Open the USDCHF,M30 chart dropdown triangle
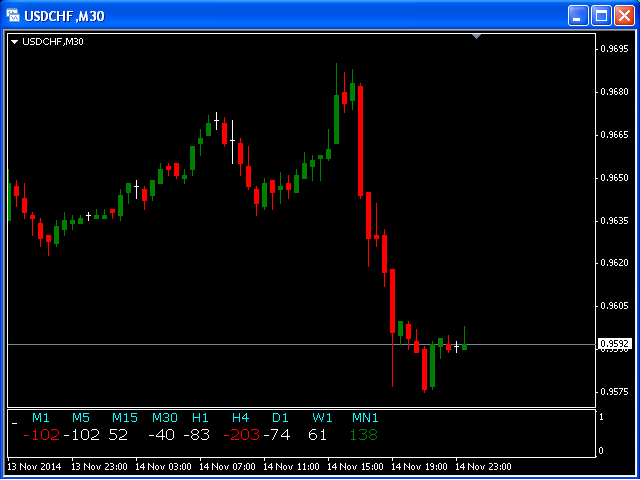Image resolution: width=640 pixels, height=480 pixels. point(15,41)
